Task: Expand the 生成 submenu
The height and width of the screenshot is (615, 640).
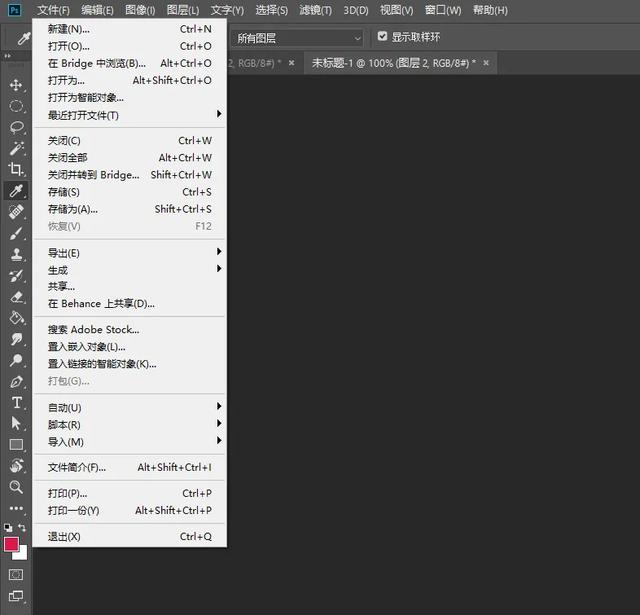Action: click(x=130, y=270)
